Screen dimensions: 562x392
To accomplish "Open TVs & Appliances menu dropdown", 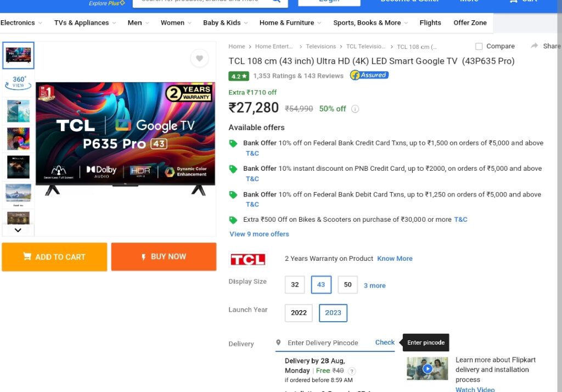I will [x=85, y=23].
